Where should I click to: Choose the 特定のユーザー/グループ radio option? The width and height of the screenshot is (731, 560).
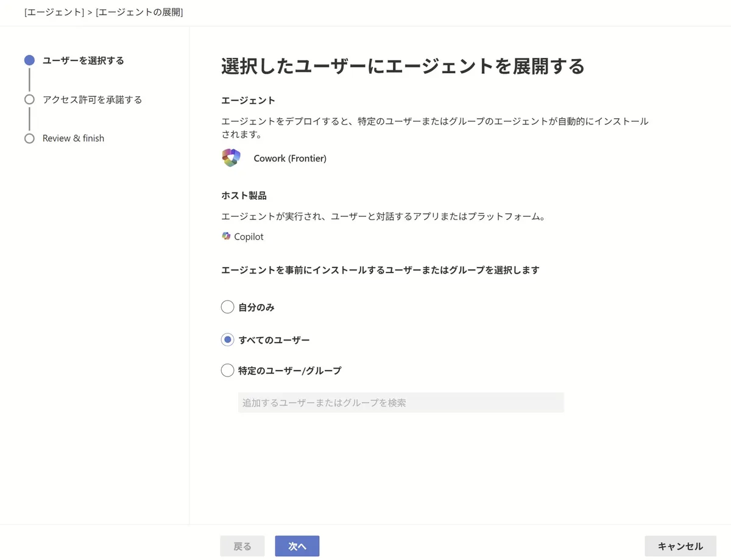[227, 370]
